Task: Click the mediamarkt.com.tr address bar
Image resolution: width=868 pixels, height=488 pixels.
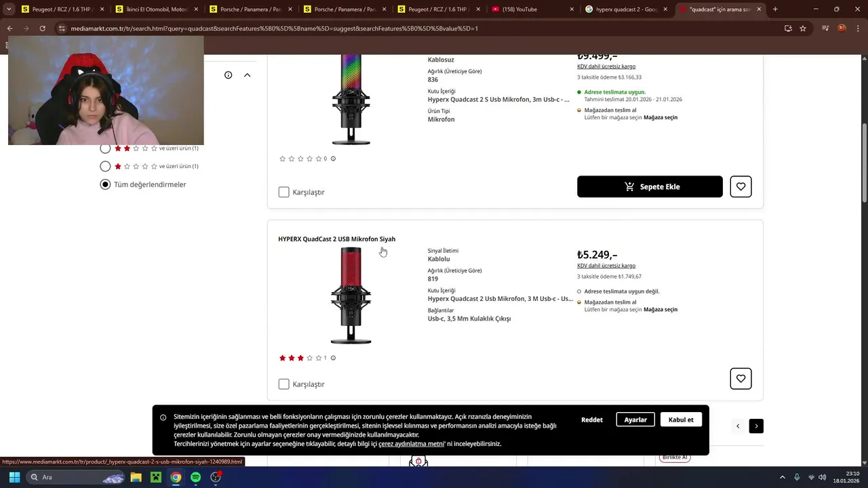Action: coord(420,28)
